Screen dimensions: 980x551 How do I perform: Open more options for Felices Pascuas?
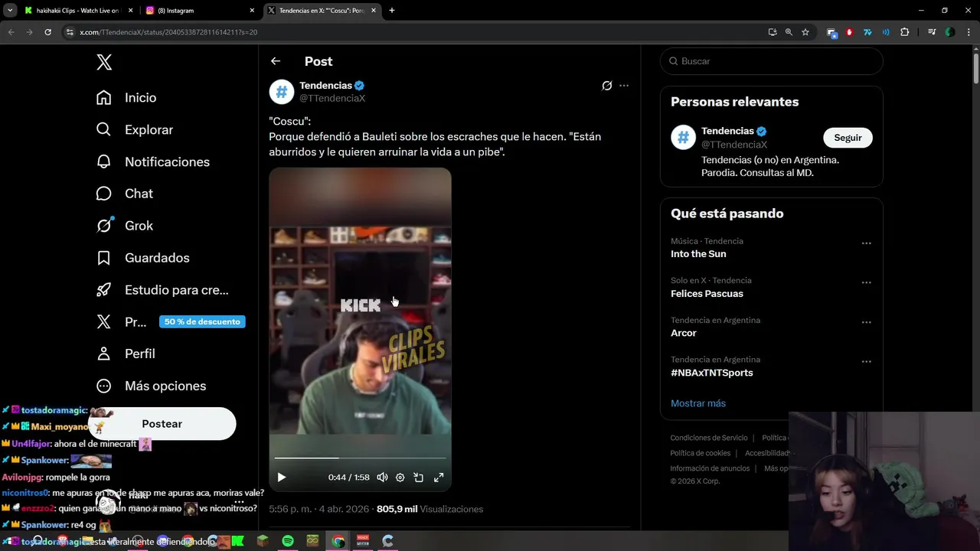tap(866, 282)
